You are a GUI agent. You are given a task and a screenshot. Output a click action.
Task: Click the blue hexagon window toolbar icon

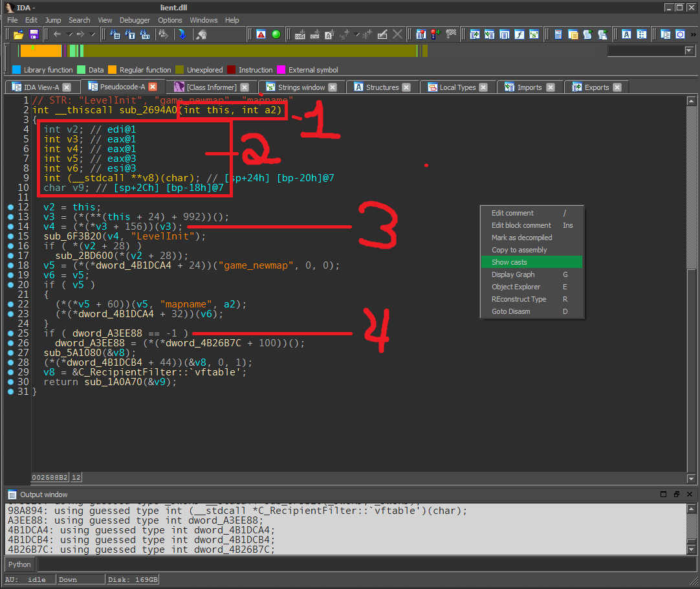[680, 34]
